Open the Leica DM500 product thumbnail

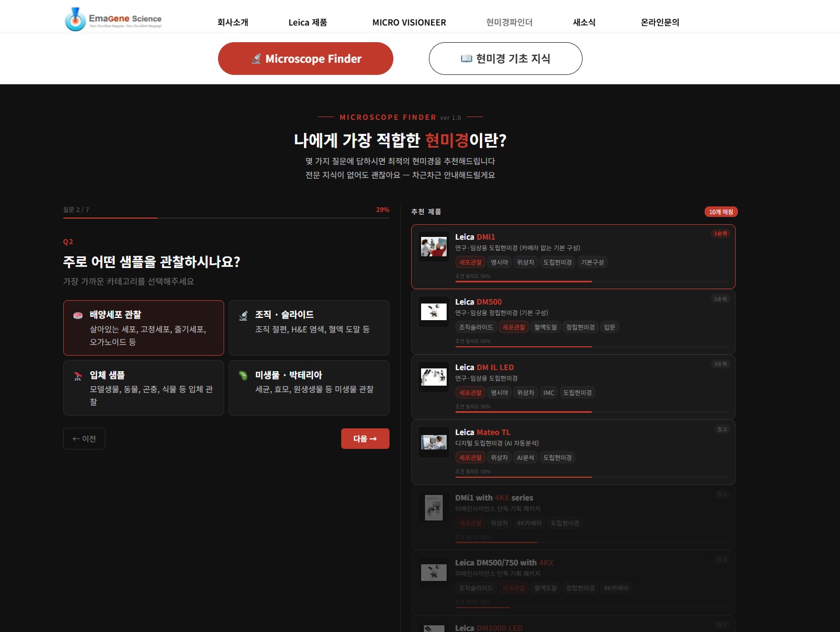pyautogui.click(x=434, y=312)
